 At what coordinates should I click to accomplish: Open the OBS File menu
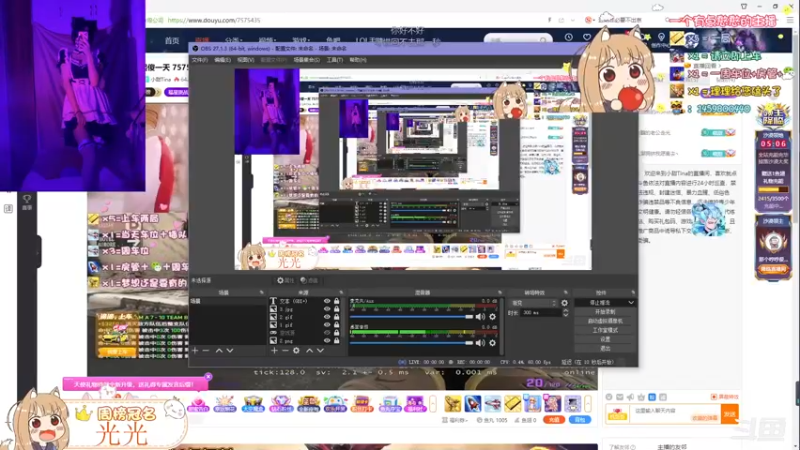click(199, 60)
